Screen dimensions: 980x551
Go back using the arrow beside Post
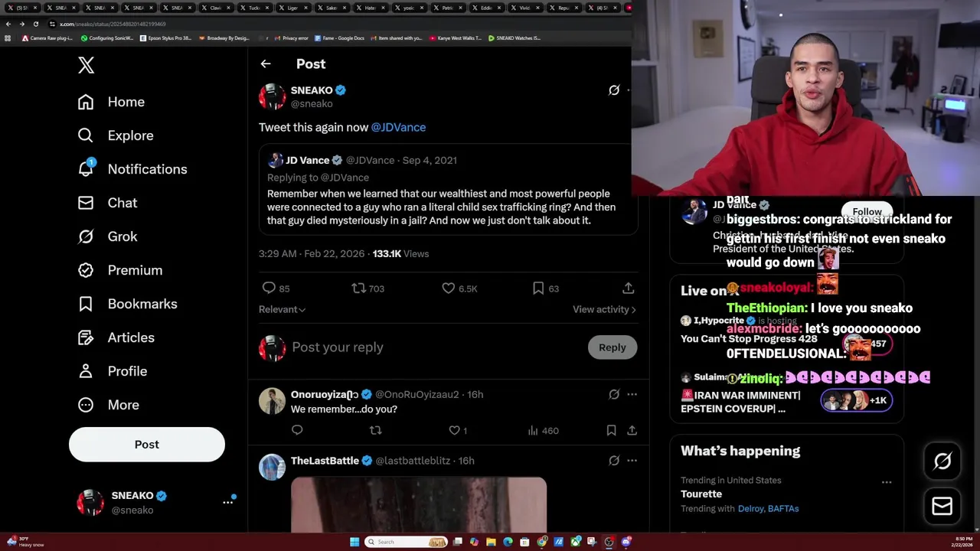pyautogui.click(x=266, y=64)
